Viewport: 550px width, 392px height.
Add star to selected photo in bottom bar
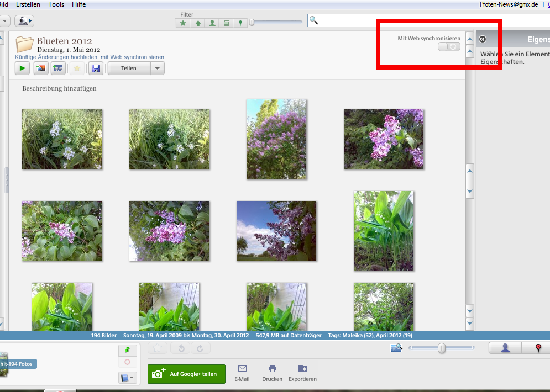pos(158,348)
